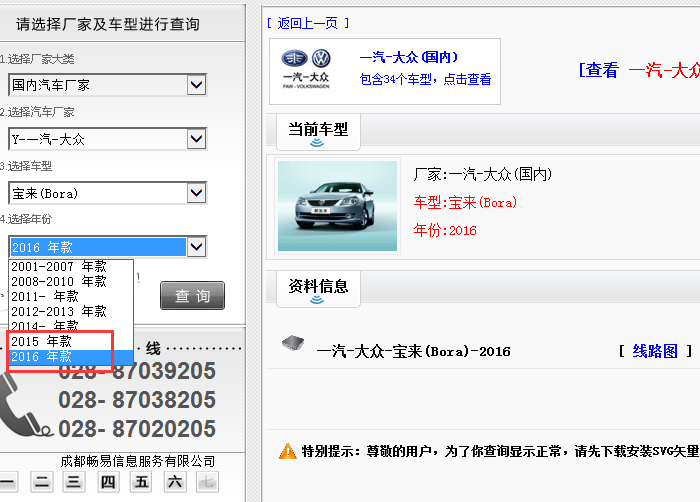
Task: Click weekday box 四
Action: click(108, 482)
